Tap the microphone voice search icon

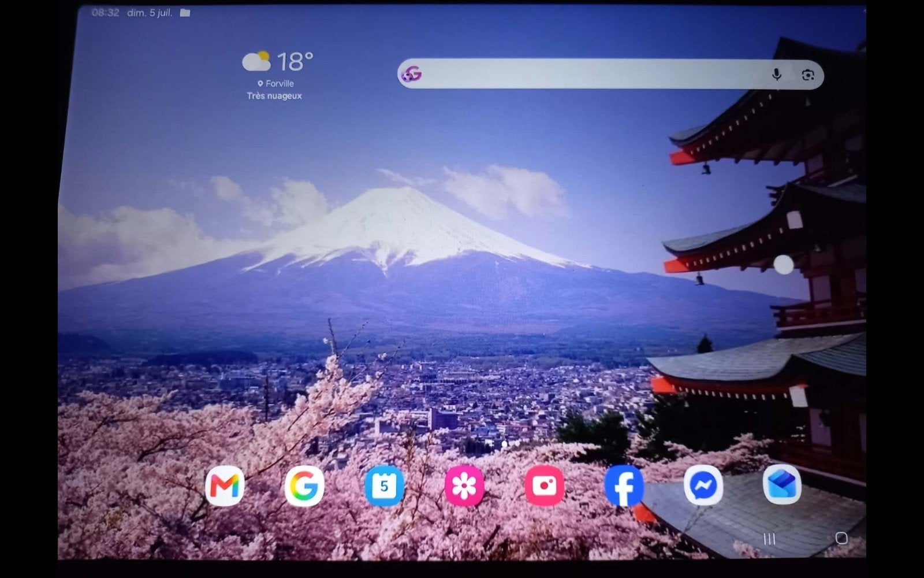pos(777,75)
